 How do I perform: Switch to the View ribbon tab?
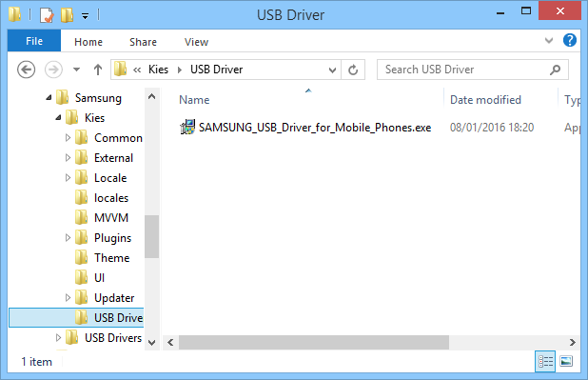tap(196, 42)
